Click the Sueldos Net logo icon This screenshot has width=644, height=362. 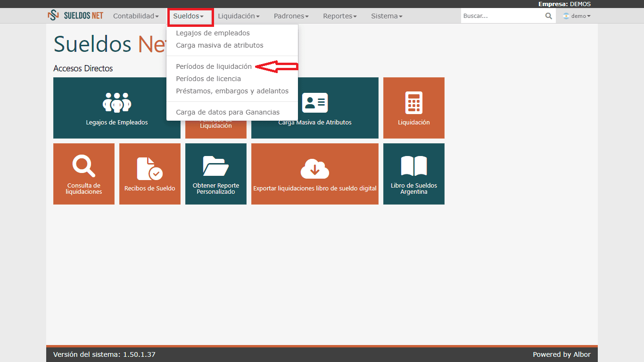point(53,16)
